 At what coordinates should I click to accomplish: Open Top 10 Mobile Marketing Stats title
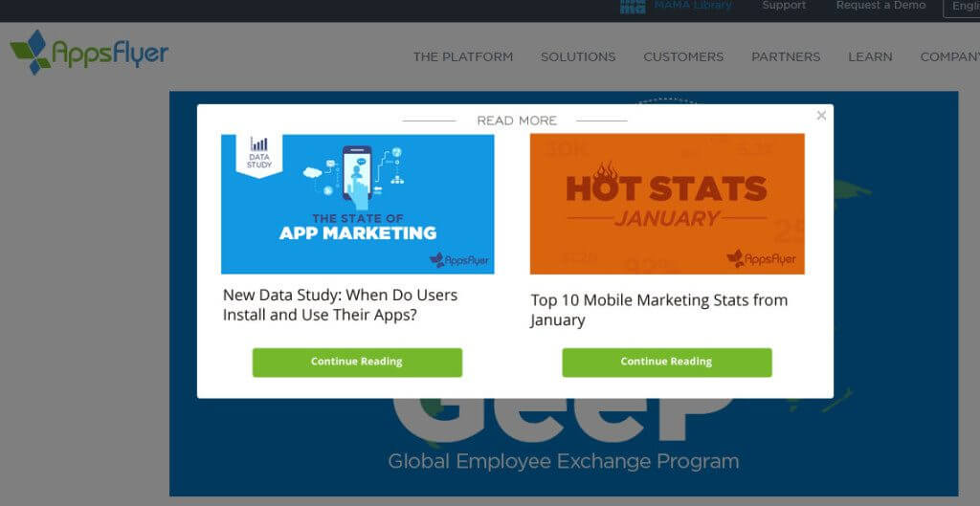click(658, 309)
